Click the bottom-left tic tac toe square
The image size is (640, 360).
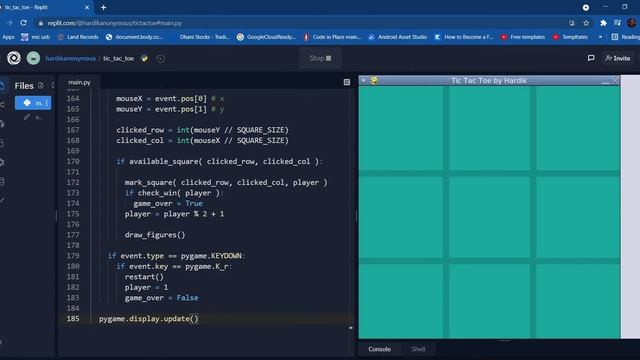[x=401, y=301]
